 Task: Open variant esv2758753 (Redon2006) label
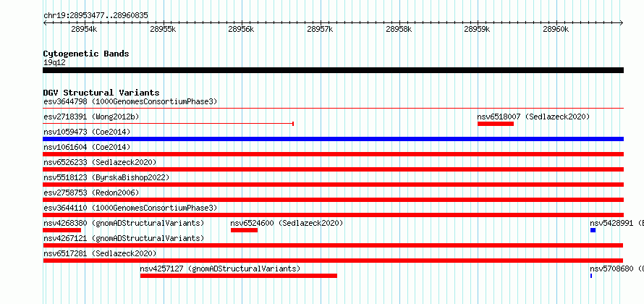pyautogui.click(x=91, y=193)
